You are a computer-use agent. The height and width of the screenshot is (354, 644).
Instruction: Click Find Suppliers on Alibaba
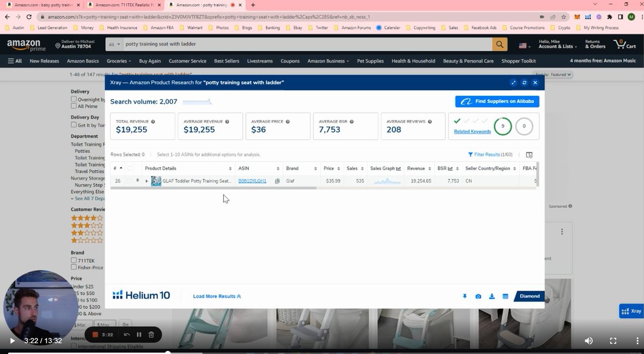(x=497, y=102)
